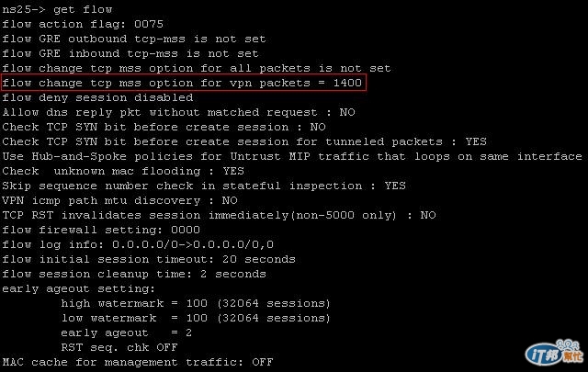Click the "RST seq. chk OFF" line
Viewport: 588px width, 372px height.
[119, 347]
